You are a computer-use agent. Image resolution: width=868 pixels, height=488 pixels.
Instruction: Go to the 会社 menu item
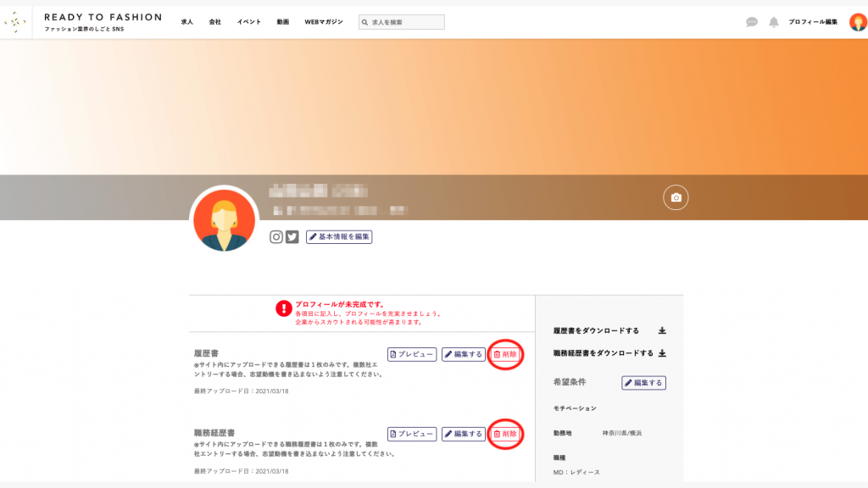[215, 22]
